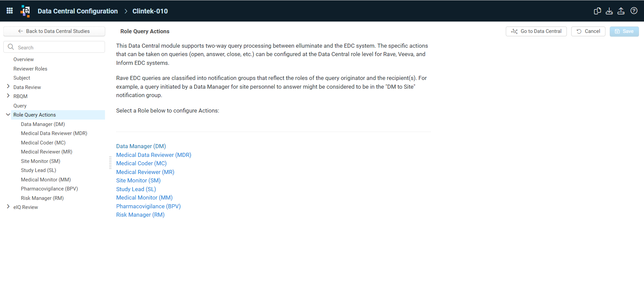Collapse the Role Query Actions node
The width and height of the screenshot is (644, 303).
(8, 115)
